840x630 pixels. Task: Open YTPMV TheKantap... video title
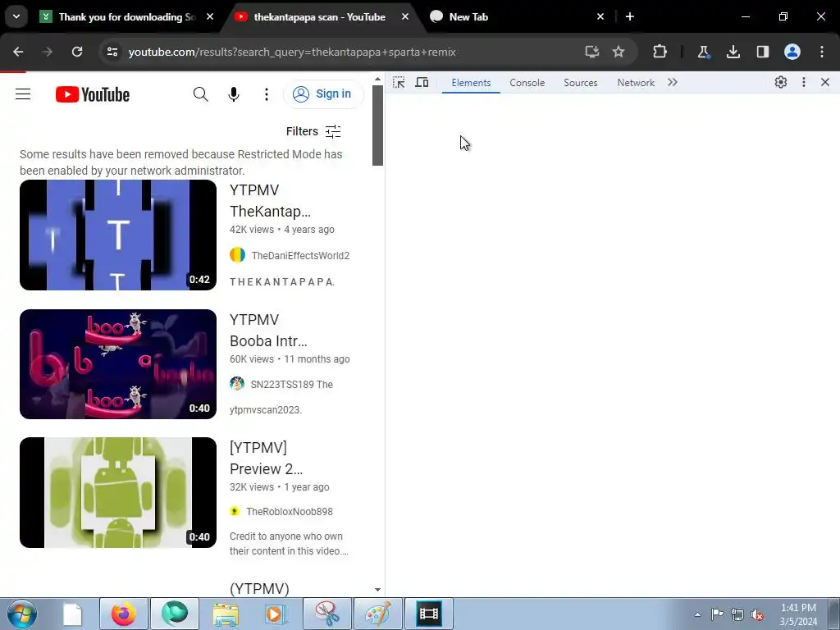[270, 201]
